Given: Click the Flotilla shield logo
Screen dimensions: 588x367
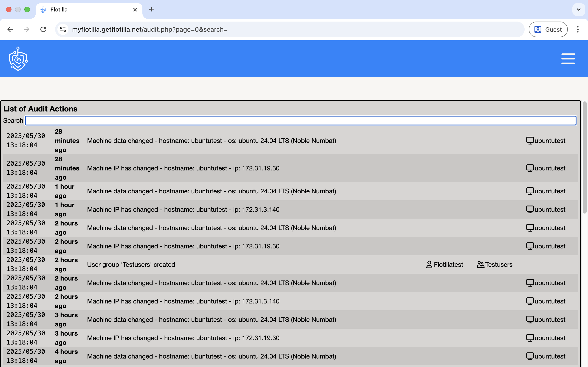Looking at the screenshot, I should (18, 59).
